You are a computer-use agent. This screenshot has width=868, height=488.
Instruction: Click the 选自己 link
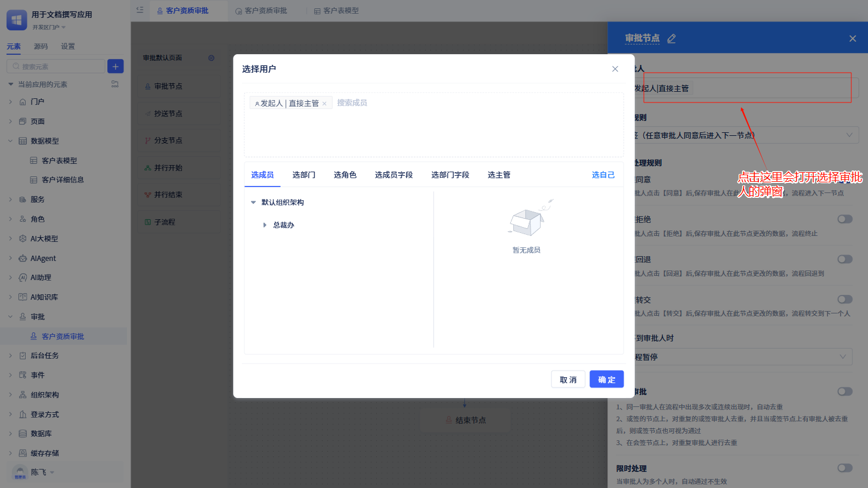tap(603, 175)
